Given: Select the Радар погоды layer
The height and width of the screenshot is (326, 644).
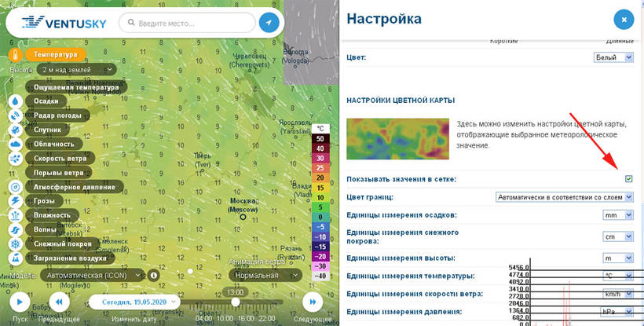Looking at the screenshot, I should tap(68, 115).
